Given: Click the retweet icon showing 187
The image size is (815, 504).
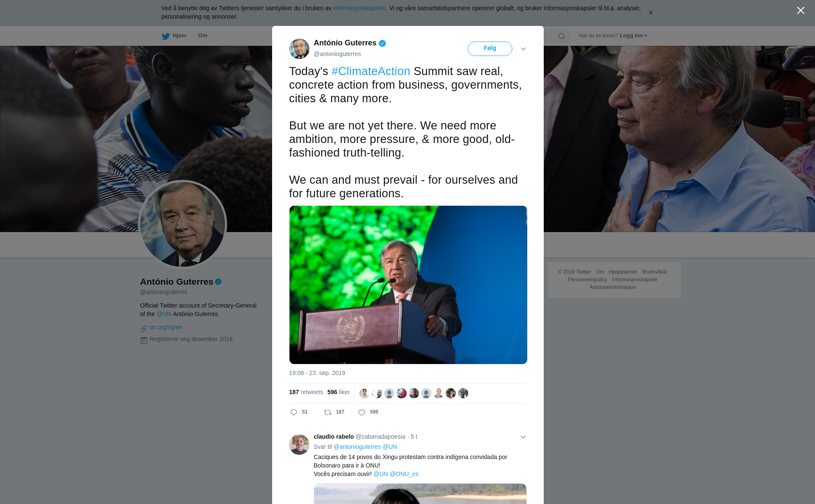Looking at the screenshot, I should tap(328, 412).
